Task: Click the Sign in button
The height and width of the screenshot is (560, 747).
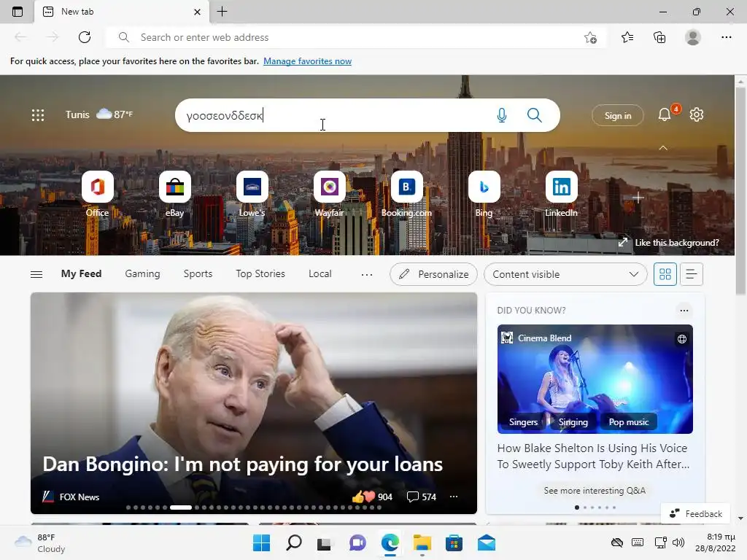Action: [618, 115]
